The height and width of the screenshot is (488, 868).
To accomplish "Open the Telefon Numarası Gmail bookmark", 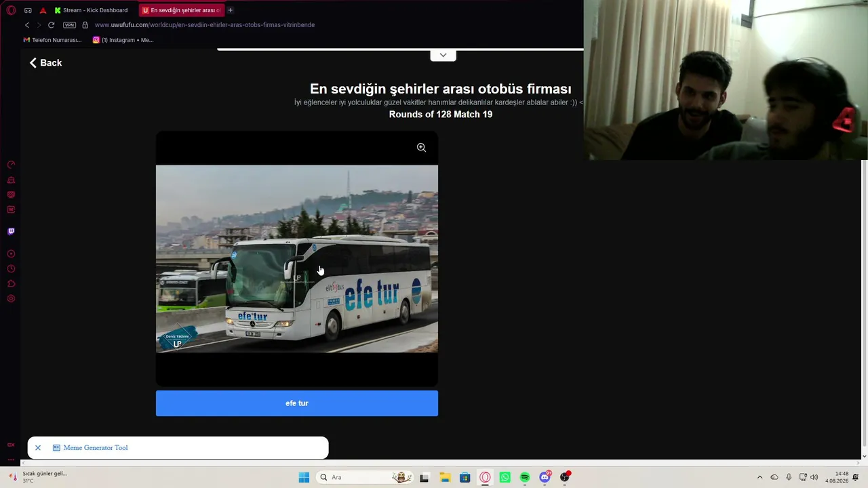I will pyautogui.click(x=52, y=40).
